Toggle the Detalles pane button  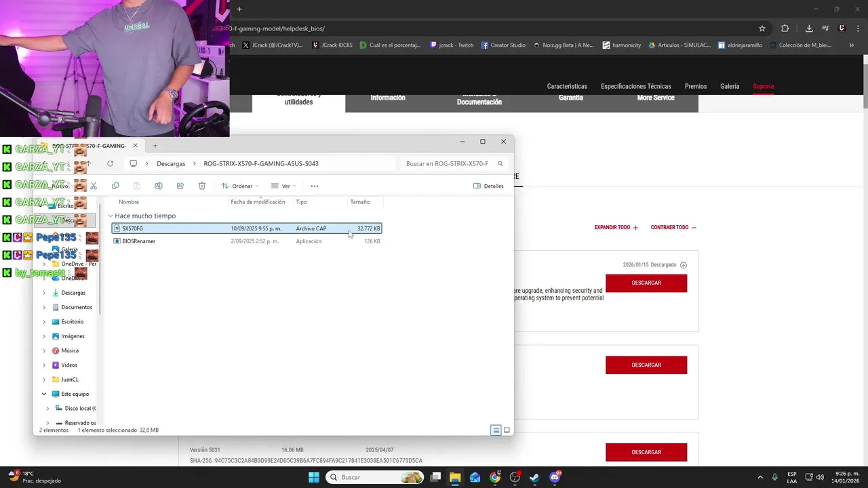pyautogui.click(x=488, y=186)
